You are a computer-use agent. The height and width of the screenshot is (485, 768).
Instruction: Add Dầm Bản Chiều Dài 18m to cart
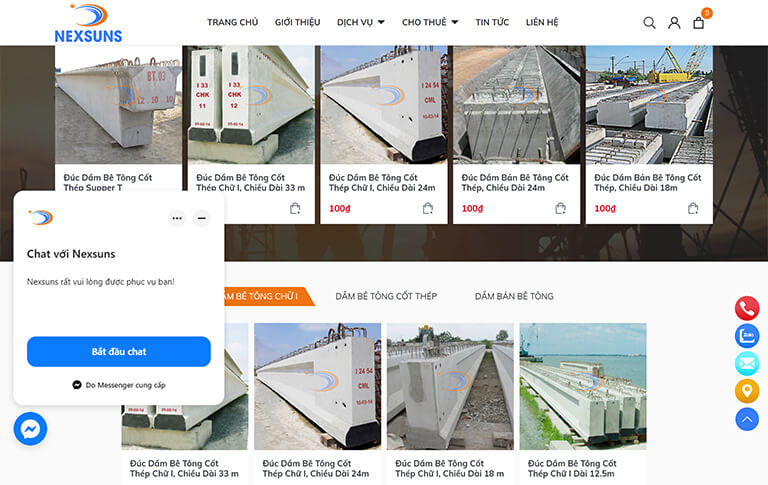[x=693, y=209]
